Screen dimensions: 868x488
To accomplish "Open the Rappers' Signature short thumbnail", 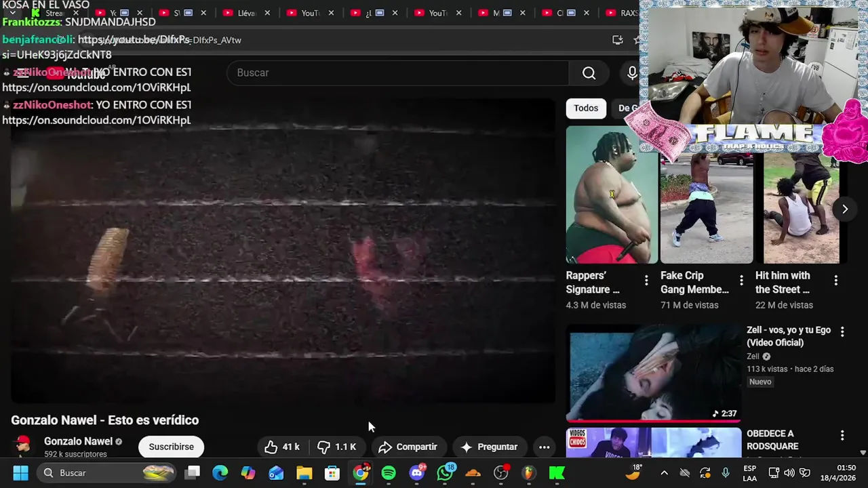I will (612, 195).
